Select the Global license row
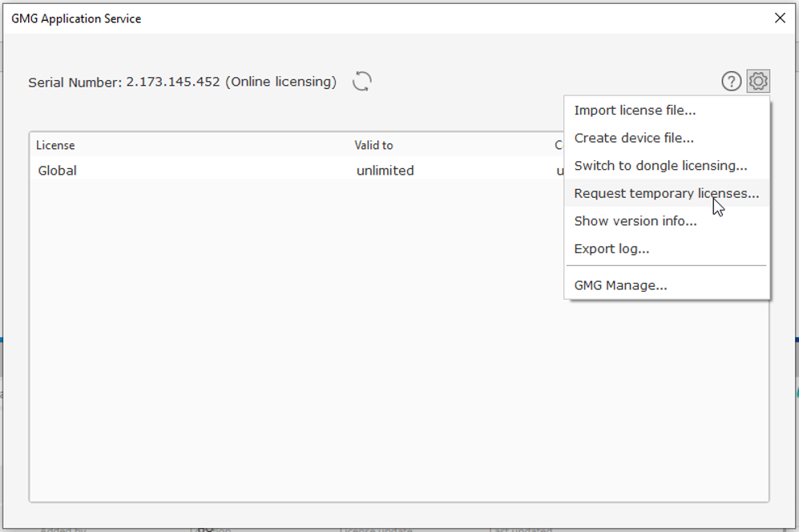The image size is (799, 532). point(297,170)
